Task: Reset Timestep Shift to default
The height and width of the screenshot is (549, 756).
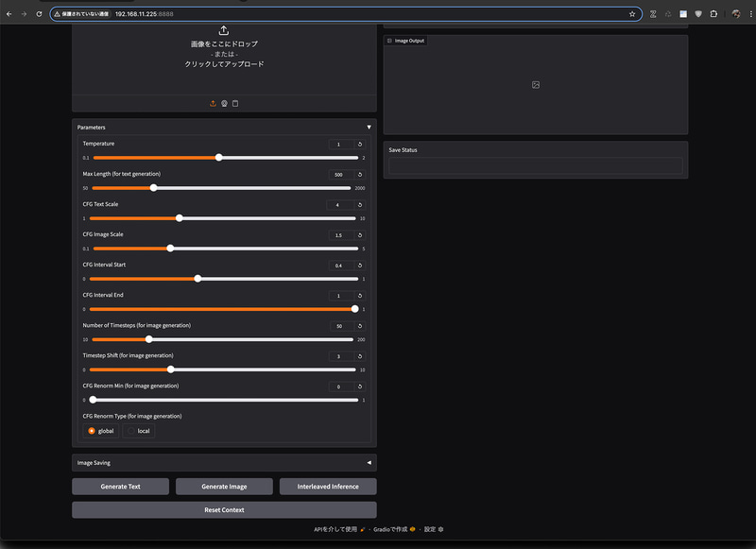Action: coord(360,356)
